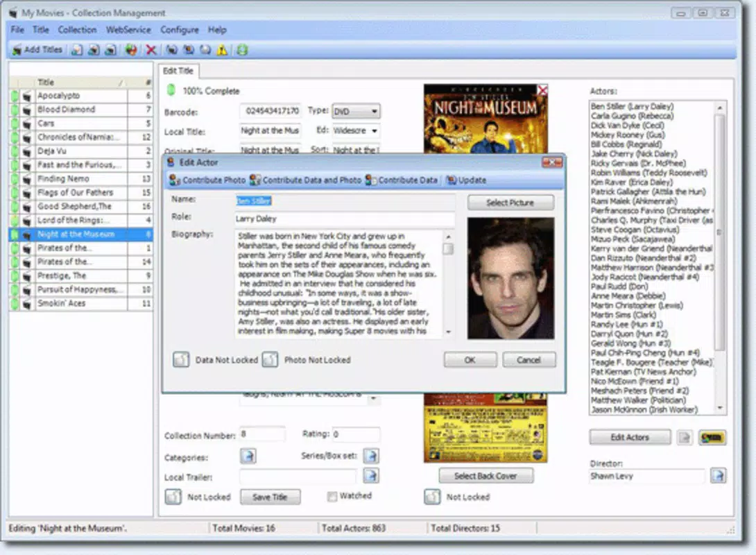Open the Help menu
This screenshot has height=555, width=756.
click(217, 29)
